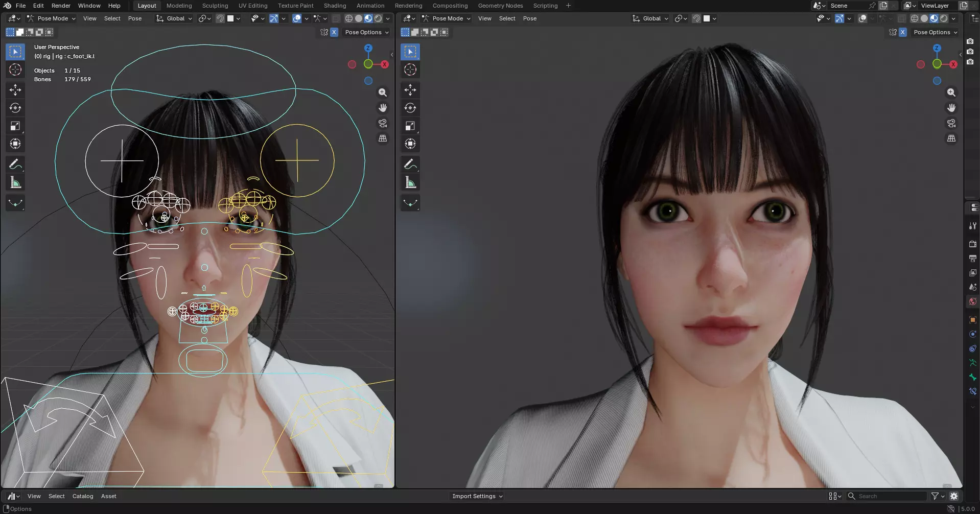Activate Select Box tool in left viewport
The width and height of the screenshot is (980, 514).
point(15,52)
